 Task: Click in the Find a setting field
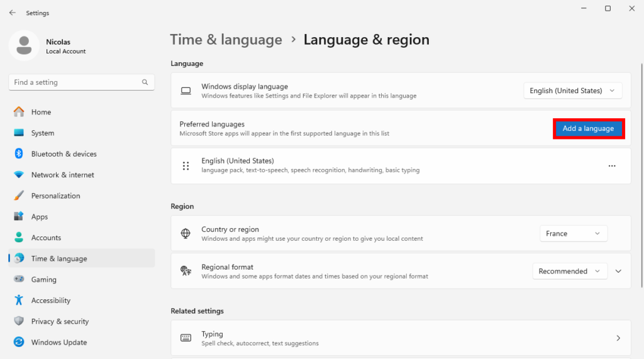coord(81,82)
